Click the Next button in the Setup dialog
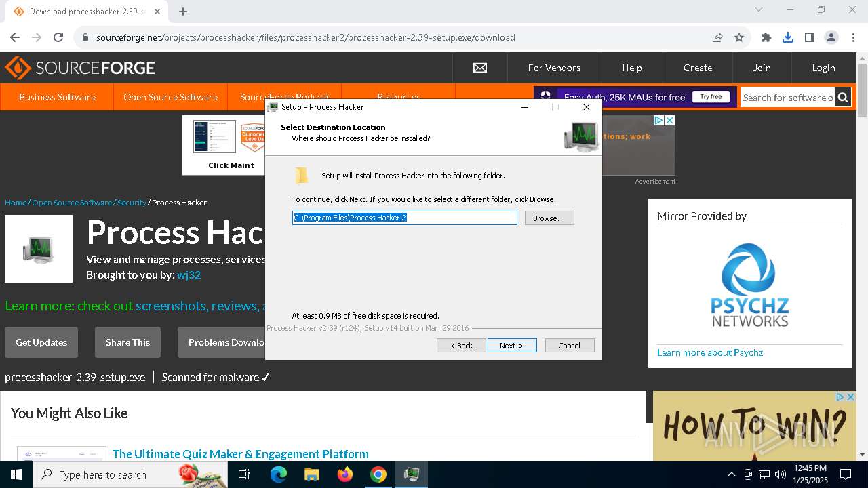This screenshot has width=868, height=488. [512, 346]
